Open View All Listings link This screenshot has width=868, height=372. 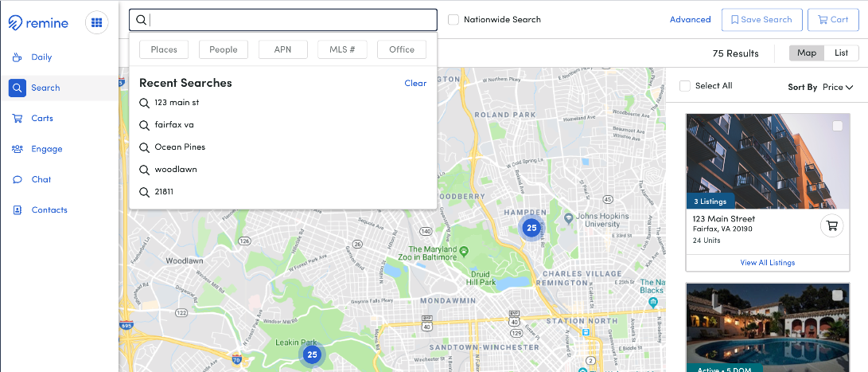click(x=767, y=263)
